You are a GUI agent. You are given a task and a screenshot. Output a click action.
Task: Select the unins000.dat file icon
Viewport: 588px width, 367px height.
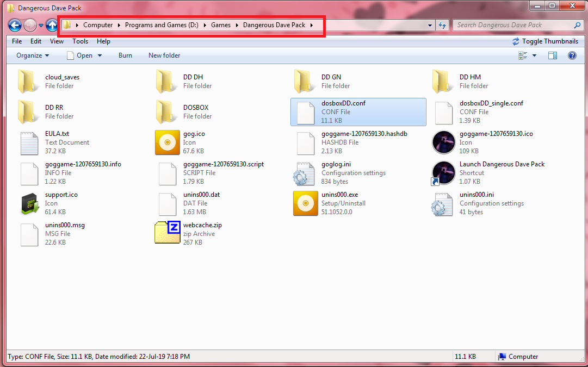click(x=167, y=203)
